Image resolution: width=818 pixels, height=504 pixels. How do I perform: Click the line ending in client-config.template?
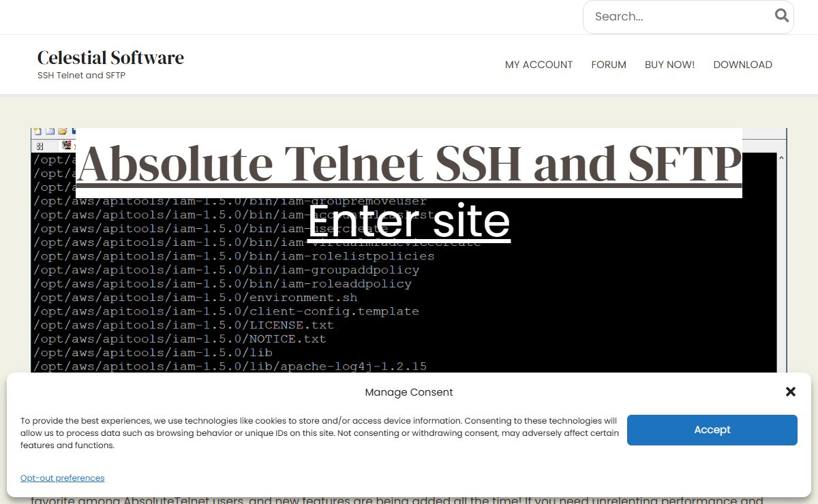226,311
